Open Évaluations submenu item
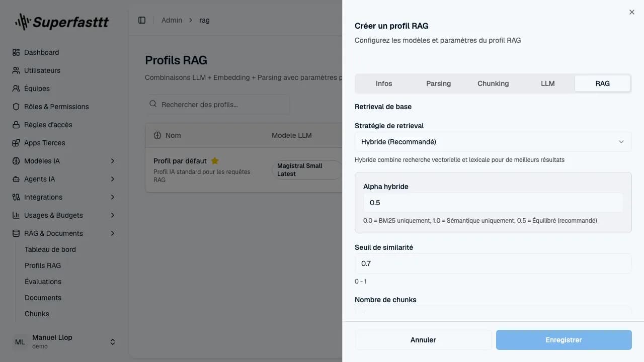The width and height of the screenshot is (644, 362). click(43, 282)
